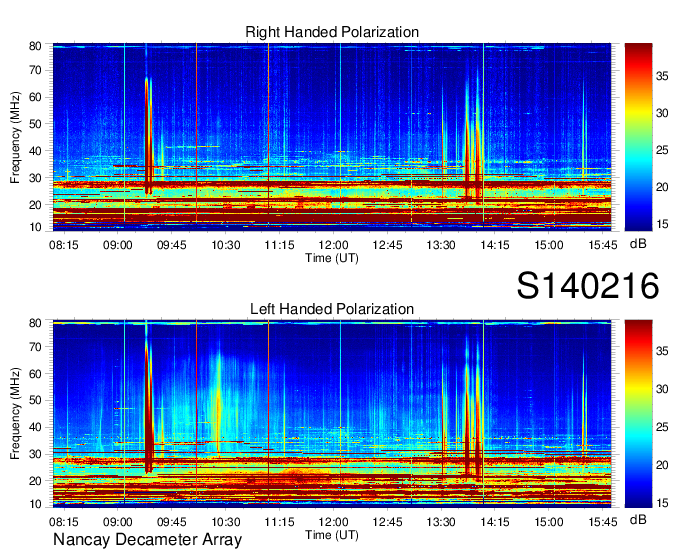
Task: Click '10:30' tick on left-handed time axis
Action: (x=226, y=521)
